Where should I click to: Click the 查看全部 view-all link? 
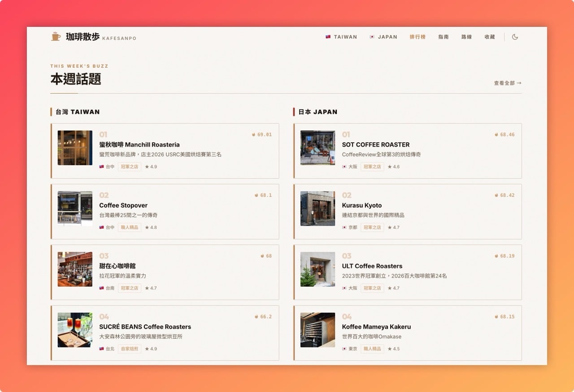point(508,83)
